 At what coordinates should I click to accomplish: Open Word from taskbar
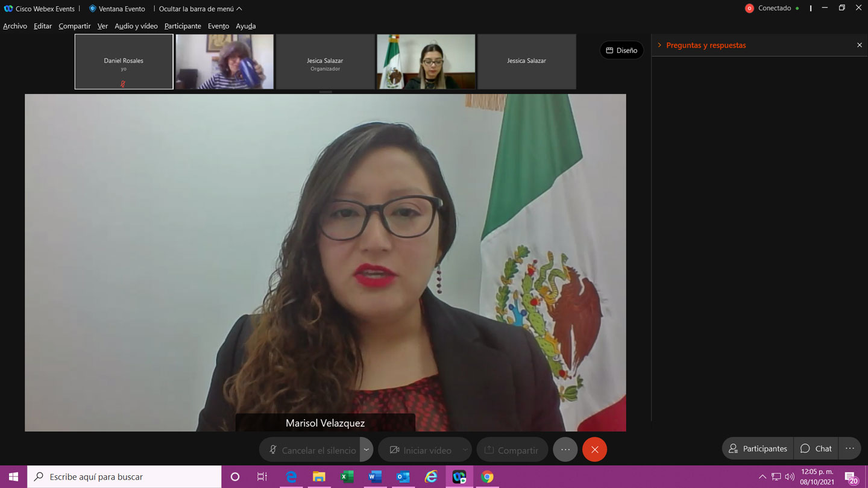tap(375, 477)
